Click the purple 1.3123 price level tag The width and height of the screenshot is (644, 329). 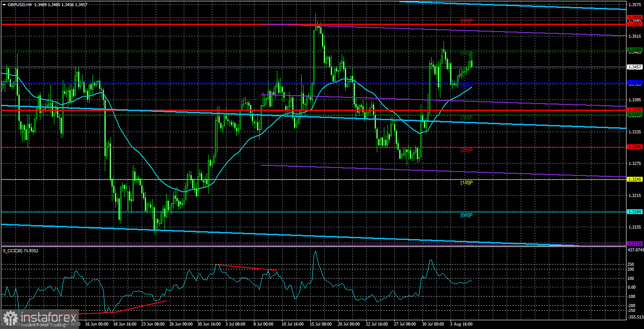point(635,244)
